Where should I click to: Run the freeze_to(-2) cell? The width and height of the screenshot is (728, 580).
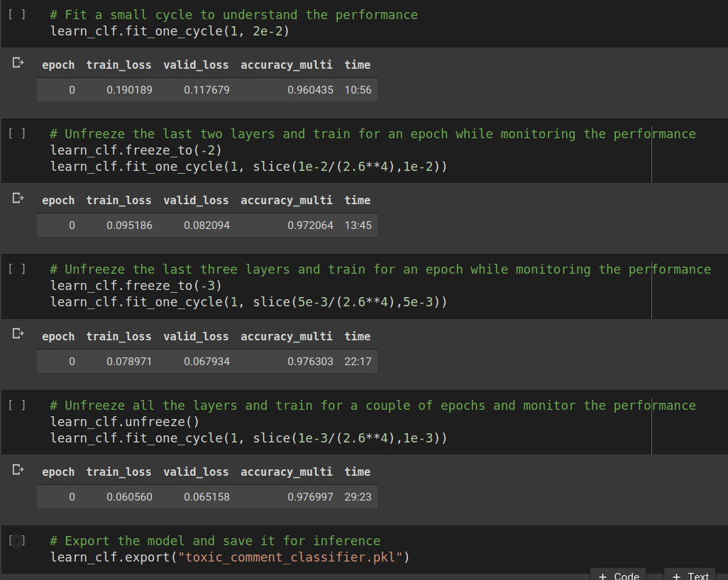(x=17, y=133)
